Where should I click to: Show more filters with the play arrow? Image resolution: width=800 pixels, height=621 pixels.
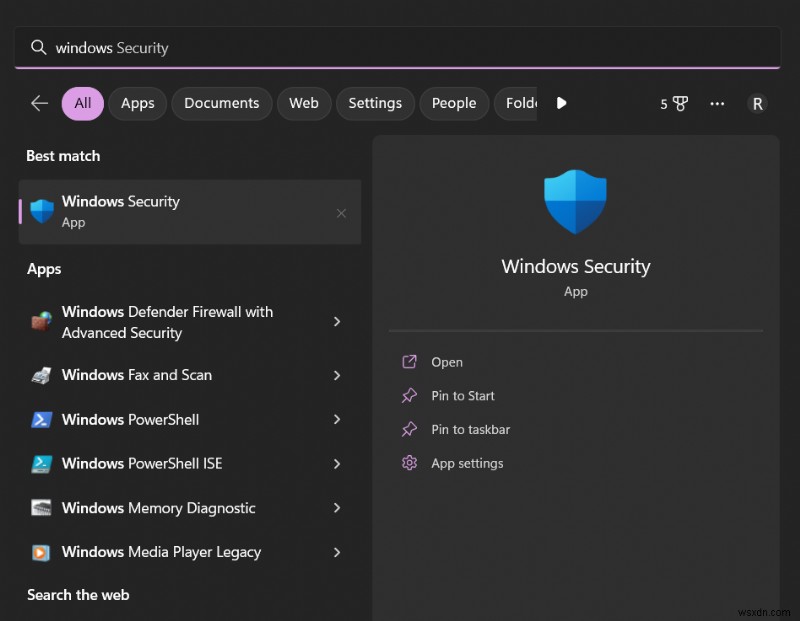pyautogui.click(x=561, y=104)
